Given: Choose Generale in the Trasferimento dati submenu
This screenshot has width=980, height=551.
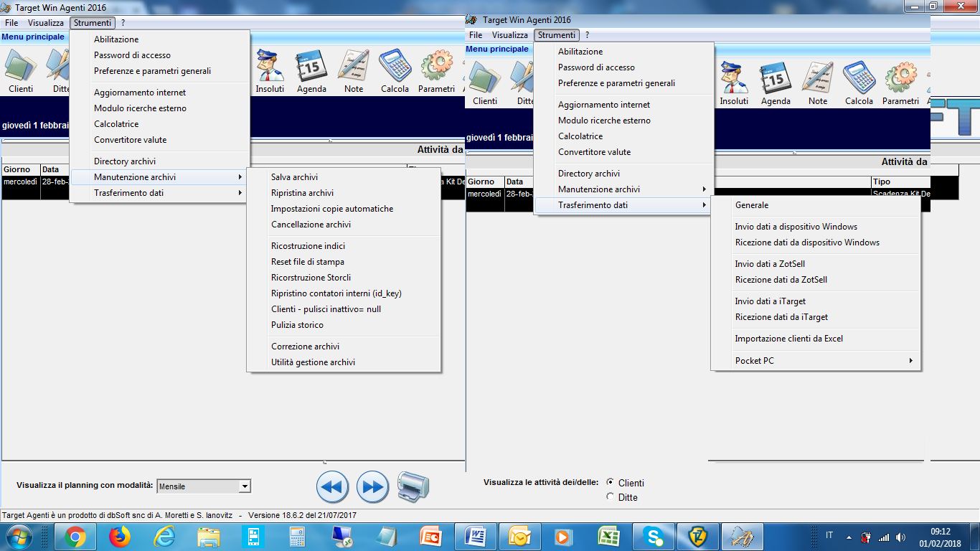Looking at the screenshot, I should 816,205.
